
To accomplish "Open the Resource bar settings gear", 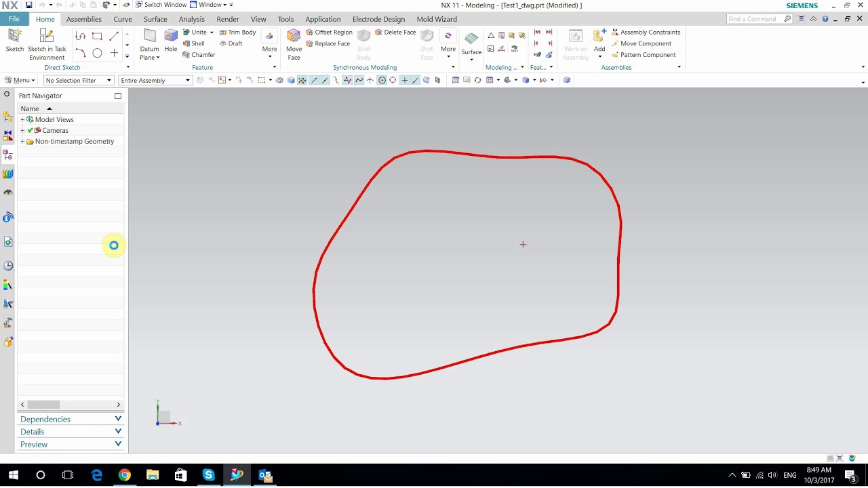I will 7,94.
